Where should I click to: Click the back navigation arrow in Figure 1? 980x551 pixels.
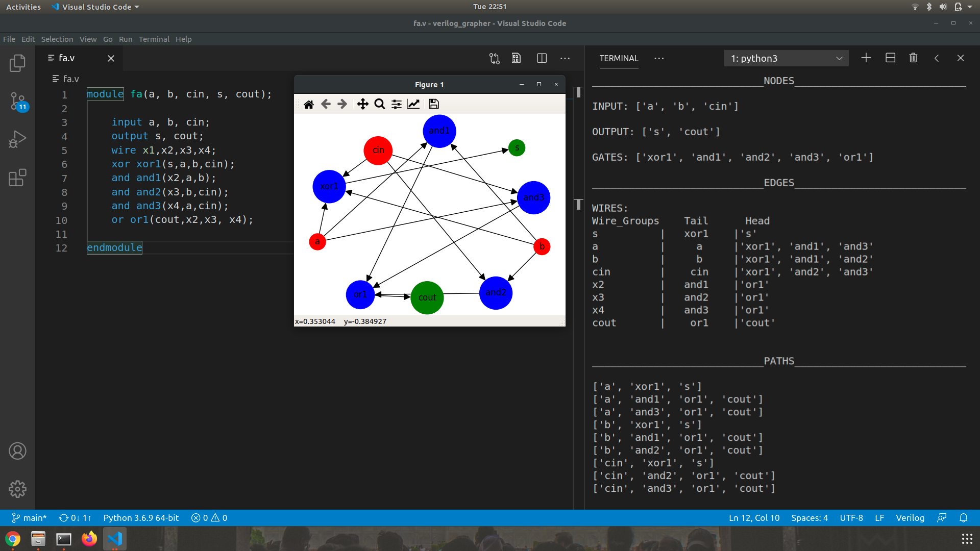point(325,104)
